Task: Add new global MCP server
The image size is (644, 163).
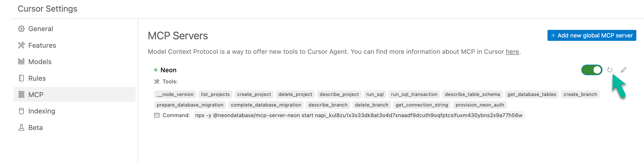Action: (592, 35)
